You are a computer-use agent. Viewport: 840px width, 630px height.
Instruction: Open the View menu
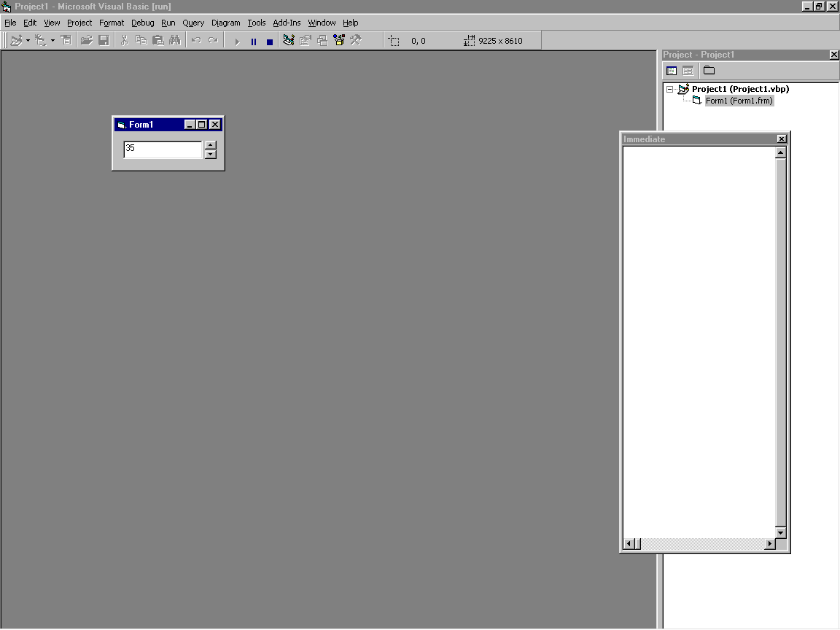coord(52,23)
